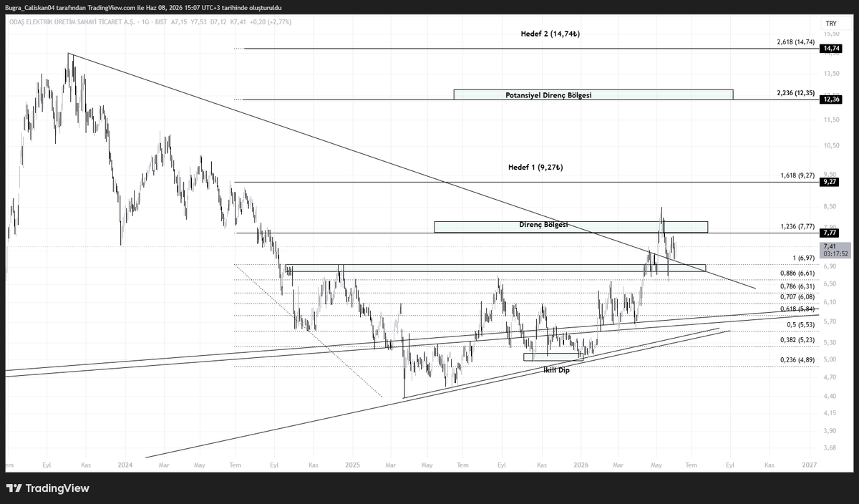Click the Bugra_Caliskan04 snapshot header text

point(143,7)
